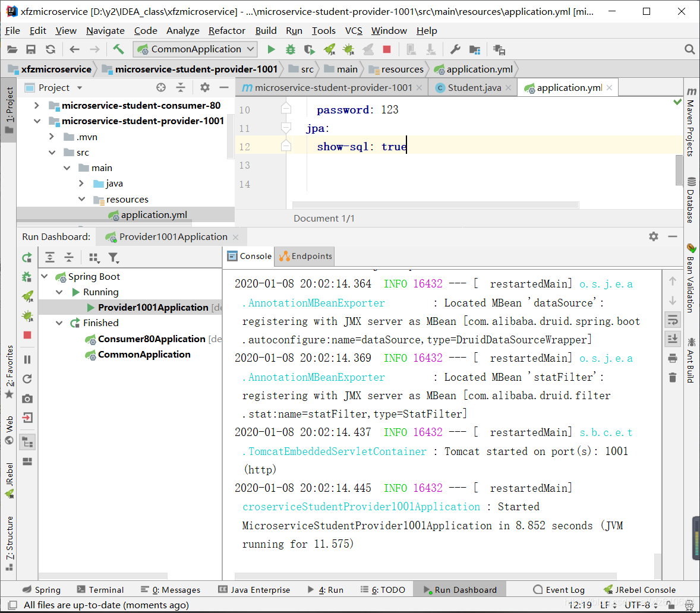Run with coverage shield icon
This screenshot has width=700, height=613.
point(309,49)
